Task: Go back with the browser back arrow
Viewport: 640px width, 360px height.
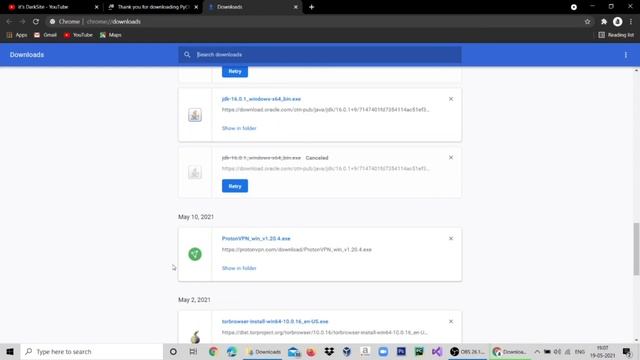Action: click(9, 22)
